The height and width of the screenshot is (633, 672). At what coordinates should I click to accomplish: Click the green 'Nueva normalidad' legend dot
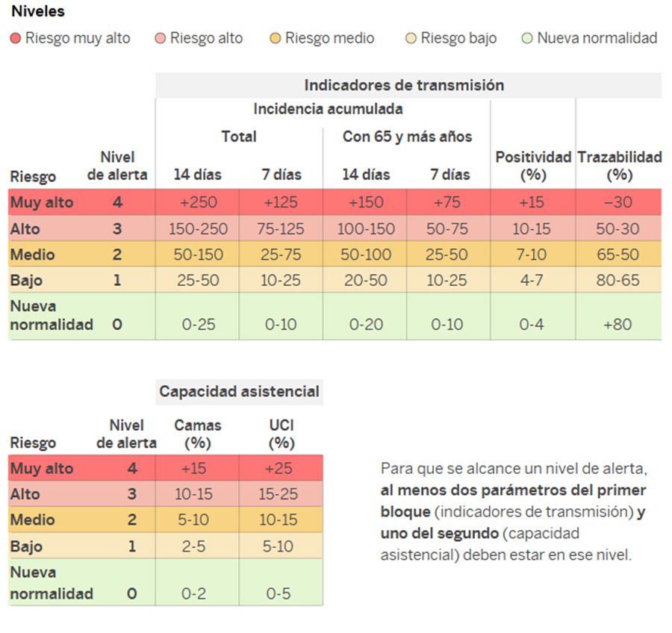coord(527,39)
